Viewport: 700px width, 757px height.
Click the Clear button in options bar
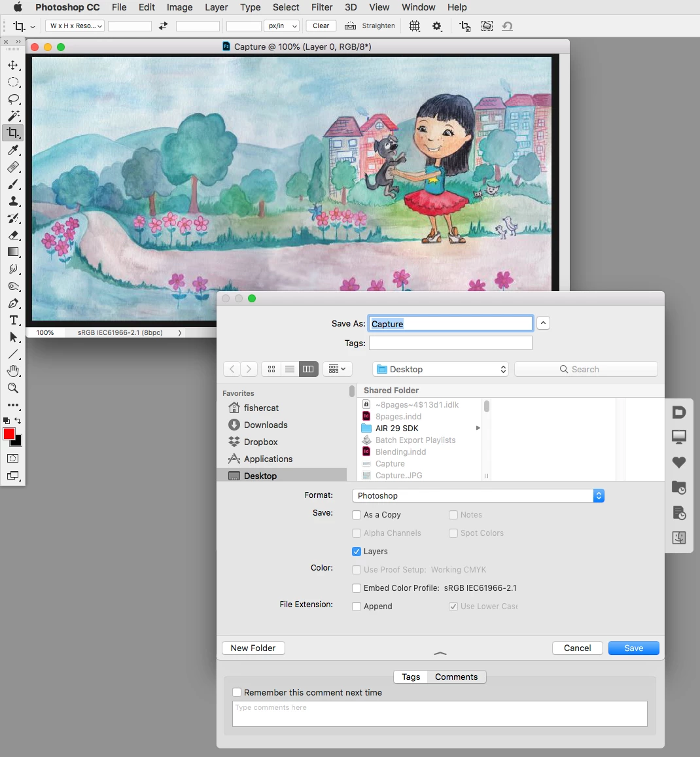click(321, 26)
